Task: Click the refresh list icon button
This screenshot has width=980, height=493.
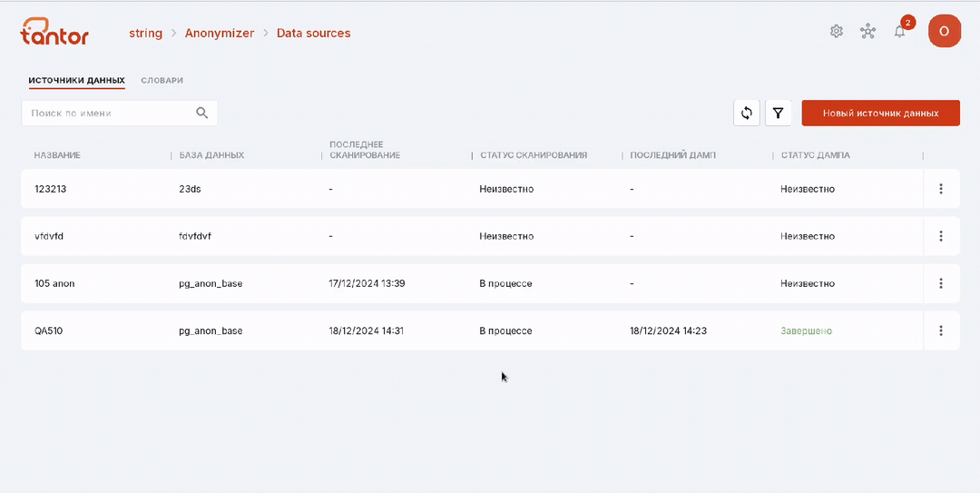Action: click(x=746, y=113)
